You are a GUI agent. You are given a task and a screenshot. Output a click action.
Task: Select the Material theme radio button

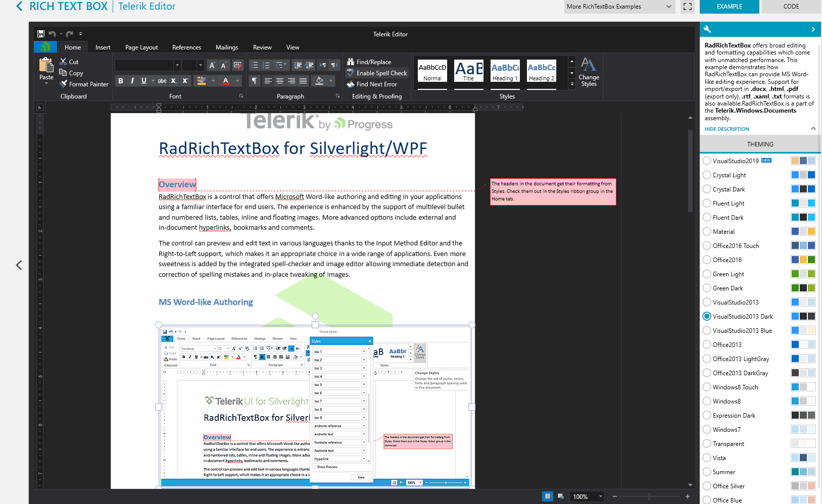pyautogui.click(x=707, y=231)
